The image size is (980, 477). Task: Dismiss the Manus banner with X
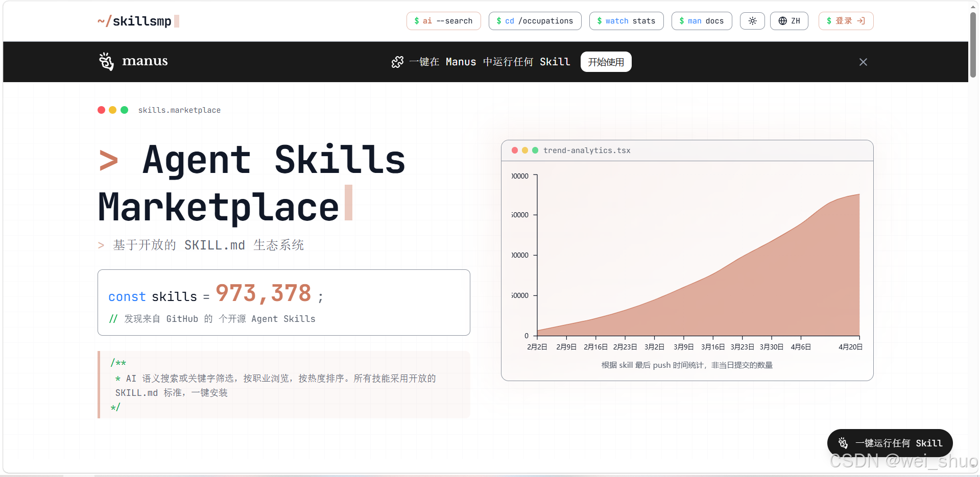(x=863, y=62)
